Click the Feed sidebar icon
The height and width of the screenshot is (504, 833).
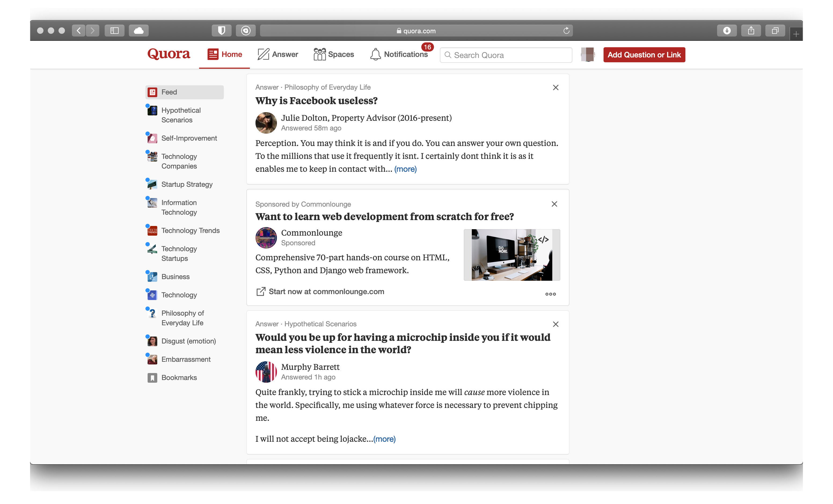coord(152,92)
